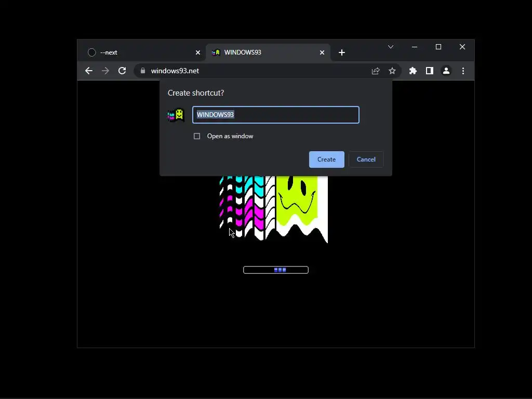Bookmark this page with the star icon
This screenshot has width=532, height=399.
click(392, 71)
